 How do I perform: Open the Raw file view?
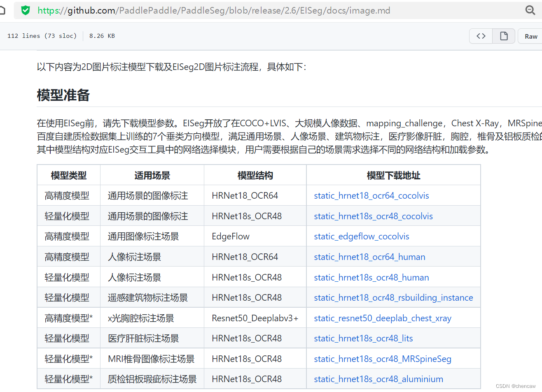(x=531, y=36)
